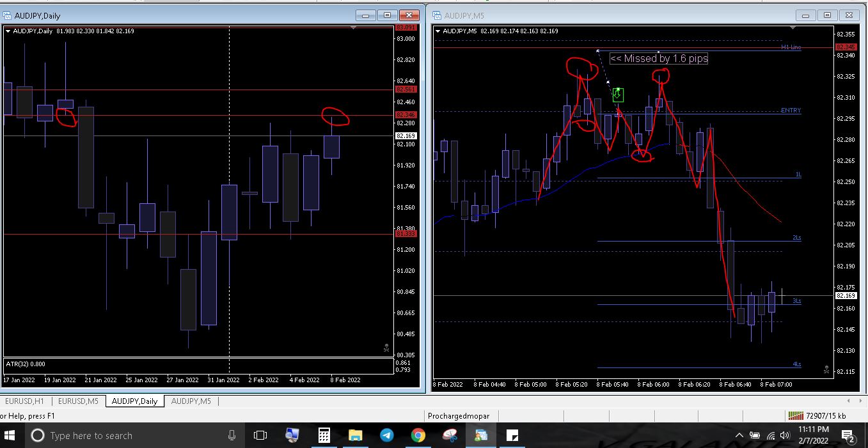The image size is (868, 448).
Task: Click the AUDJPY,M5 symbol and price header text
Action: pos(500,31)
